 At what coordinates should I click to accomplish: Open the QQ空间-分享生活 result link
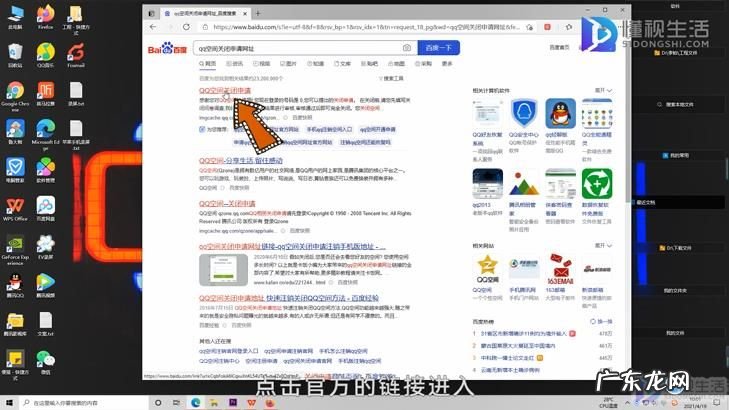(241, 160)
